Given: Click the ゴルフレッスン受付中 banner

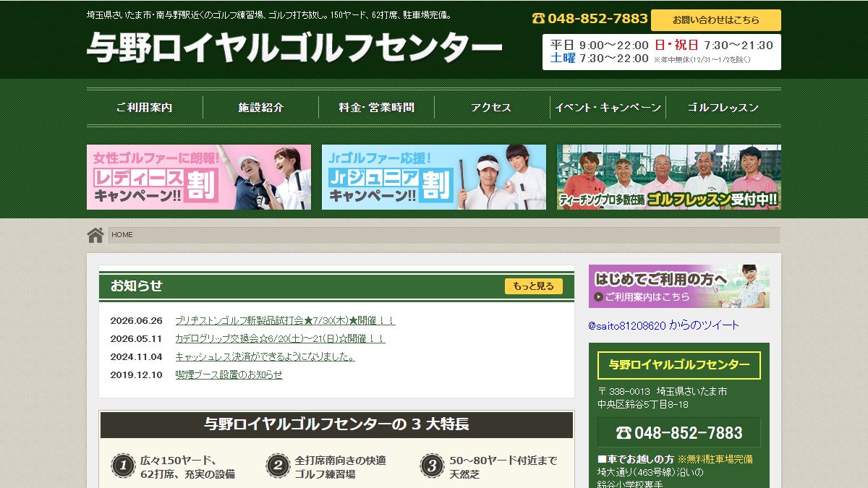Looking at the screenshot, I should click(669, 177).
